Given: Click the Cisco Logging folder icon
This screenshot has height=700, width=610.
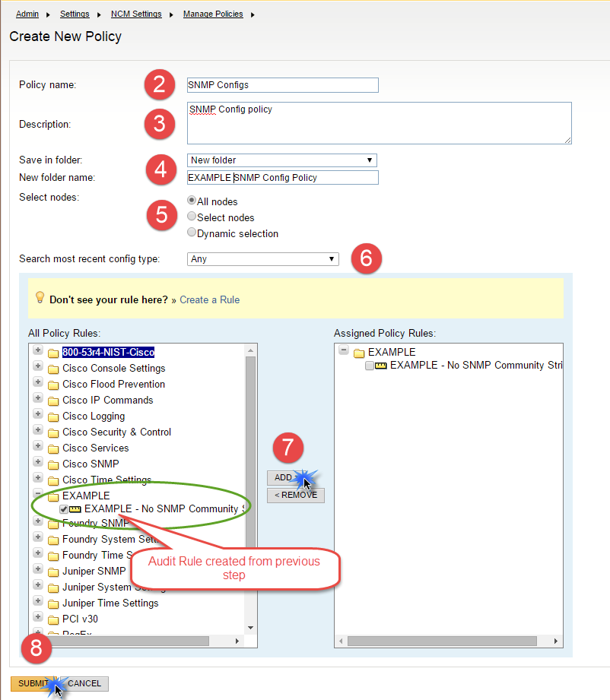Looking at the screenshot, I should click(x=53, y=417).
